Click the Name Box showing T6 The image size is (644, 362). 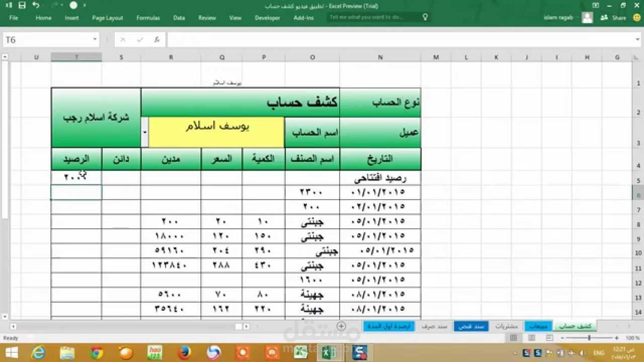(47, 40)
